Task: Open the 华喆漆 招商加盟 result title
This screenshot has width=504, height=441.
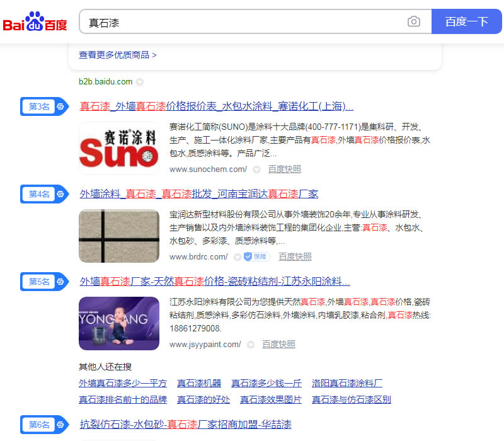Action: click(185, 425)
